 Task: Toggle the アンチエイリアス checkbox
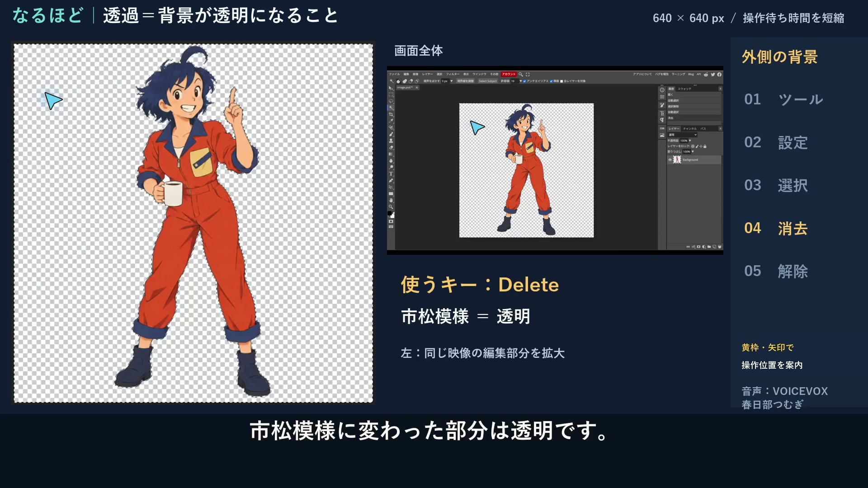[x=524, y=81]
